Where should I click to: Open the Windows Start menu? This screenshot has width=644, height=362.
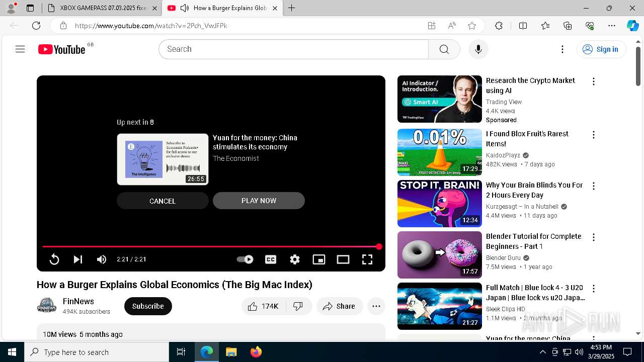pos(12,352)
